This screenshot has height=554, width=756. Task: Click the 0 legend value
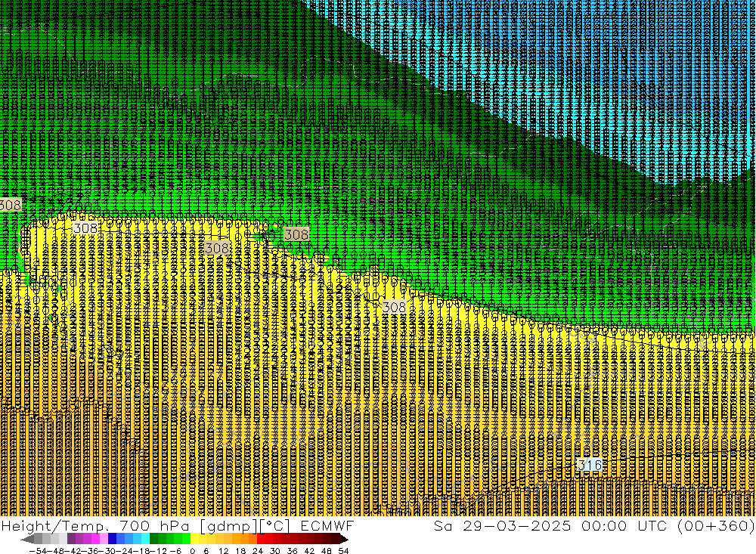[192, 551]
